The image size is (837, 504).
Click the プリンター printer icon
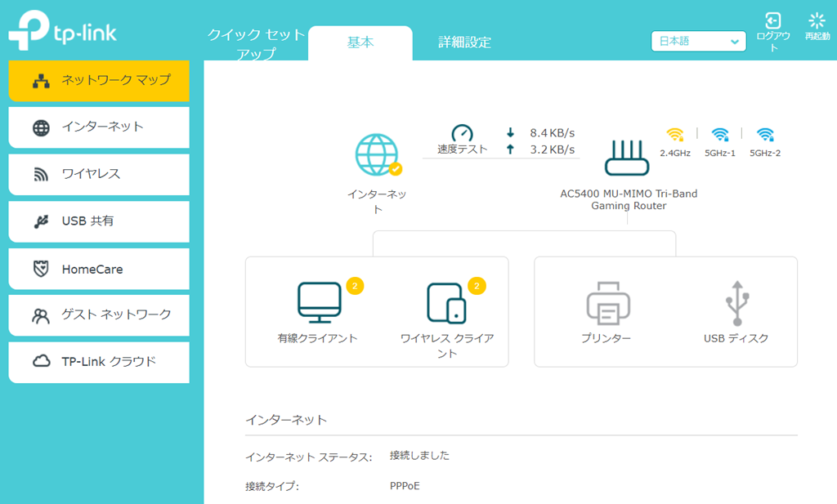point(608,303)
